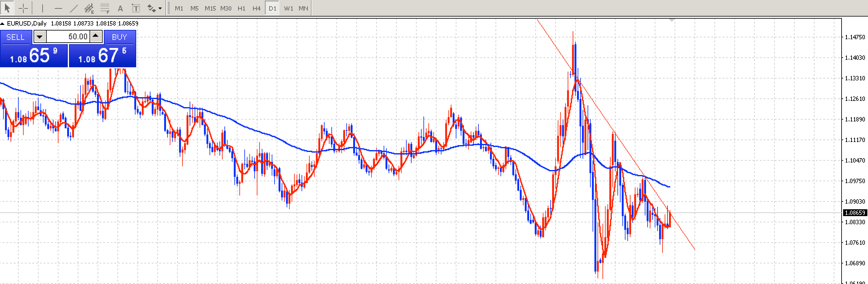
Task: Click the 1.09750 price scale label
Action: tap(855, 181)
